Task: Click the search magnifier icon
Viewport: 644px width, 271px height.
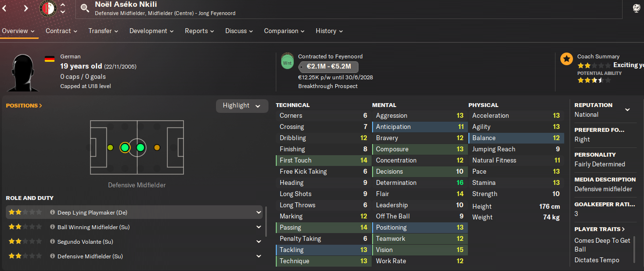Action: coord(85,8)
